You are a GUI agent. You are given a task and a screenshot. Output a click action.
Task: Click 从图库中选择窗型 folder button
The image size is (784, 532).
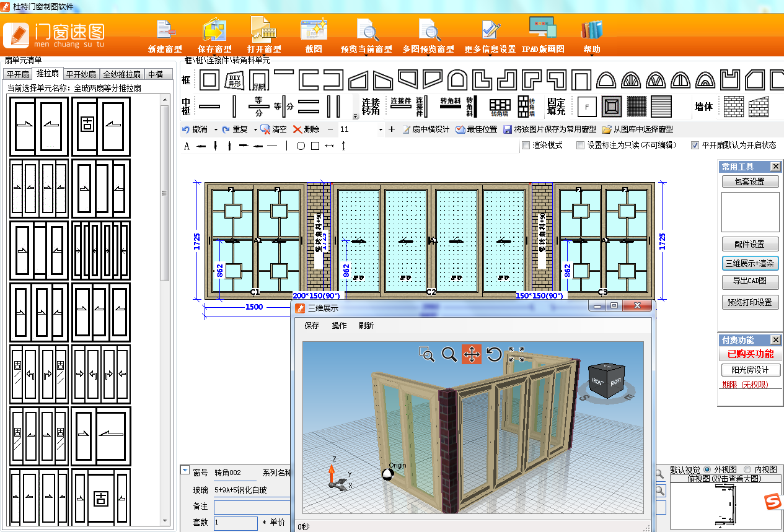pyautogui.click(x=637, y=129)
